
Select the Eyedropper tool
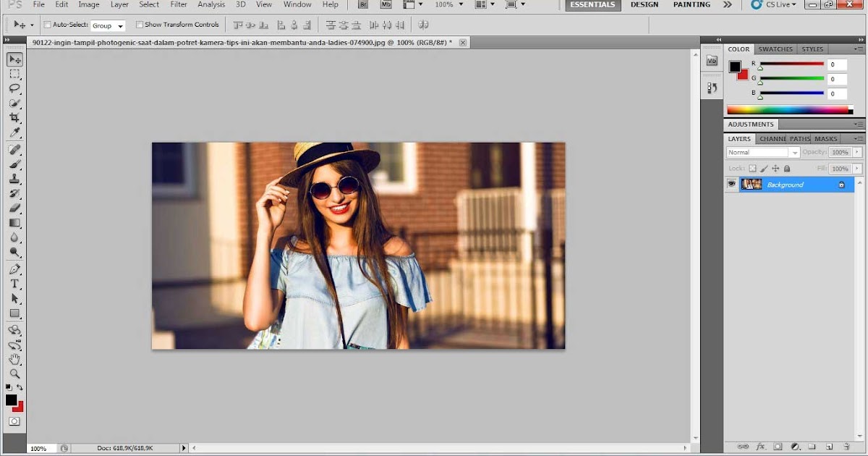14,133
